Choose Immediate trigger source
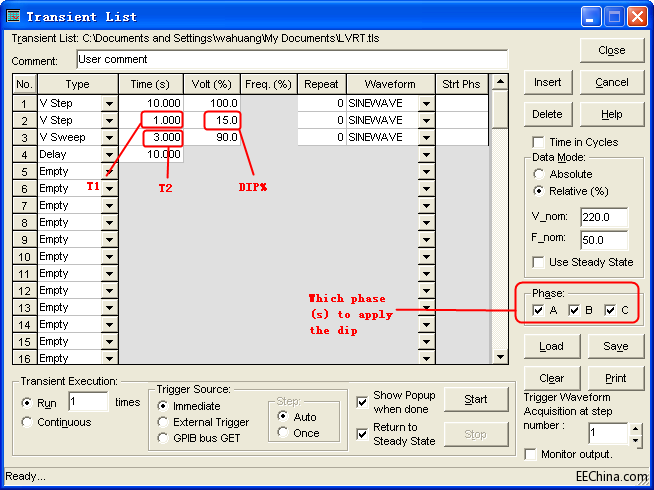This screenshot has width=654, height=490. [163, 406]
